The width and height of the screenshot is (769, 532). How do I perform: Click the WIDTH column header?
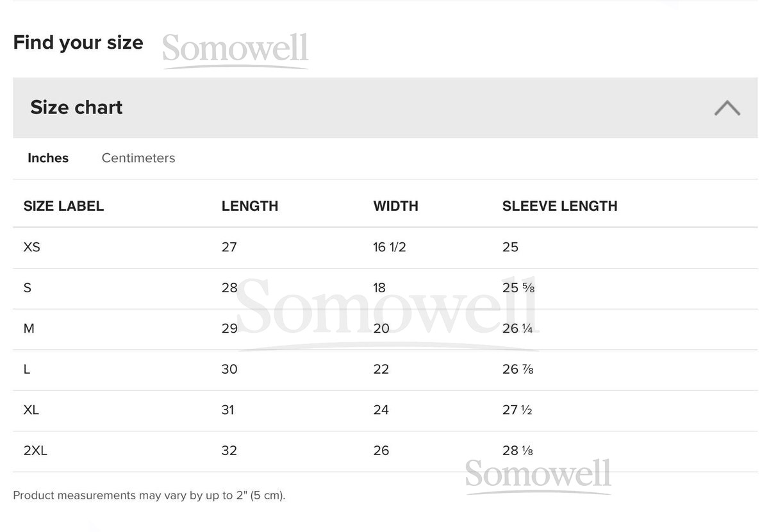point(395,206)
